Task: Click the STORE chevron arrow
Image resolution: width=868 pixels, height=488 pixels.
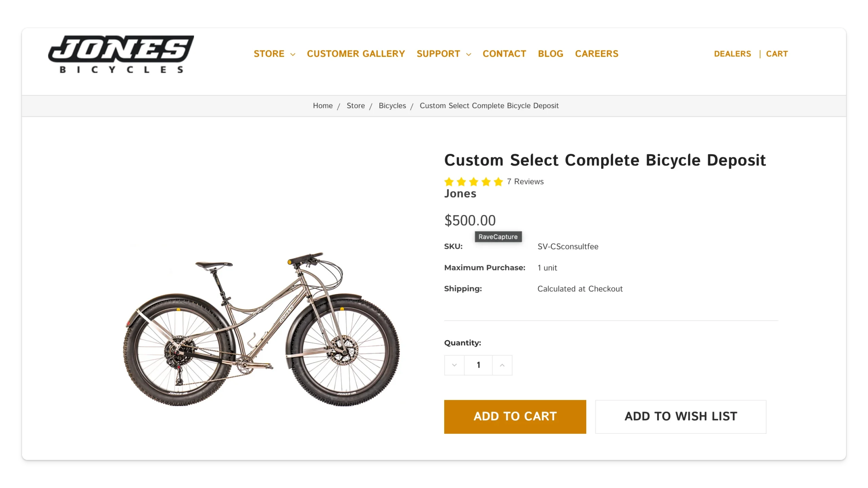Action: pos(293,54)
